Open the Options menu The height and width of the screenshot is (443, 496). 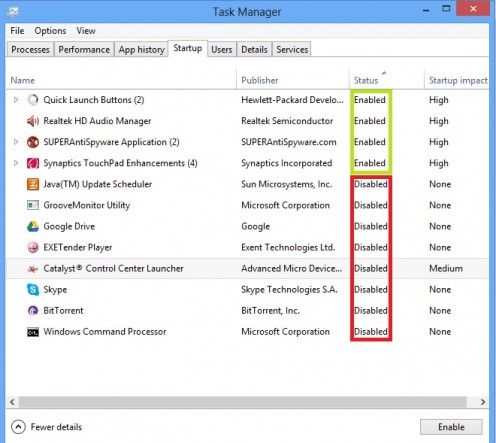click(x=50, y=31)
